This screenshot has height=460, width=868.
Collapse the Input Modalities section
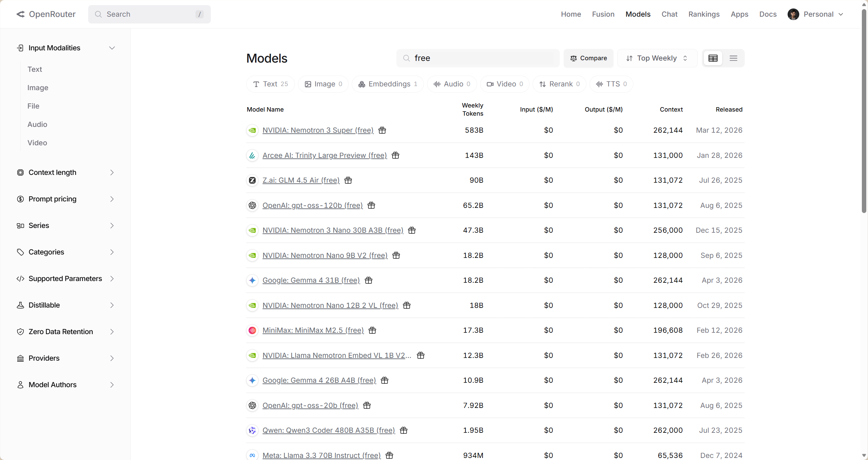[x=65, y=48]
